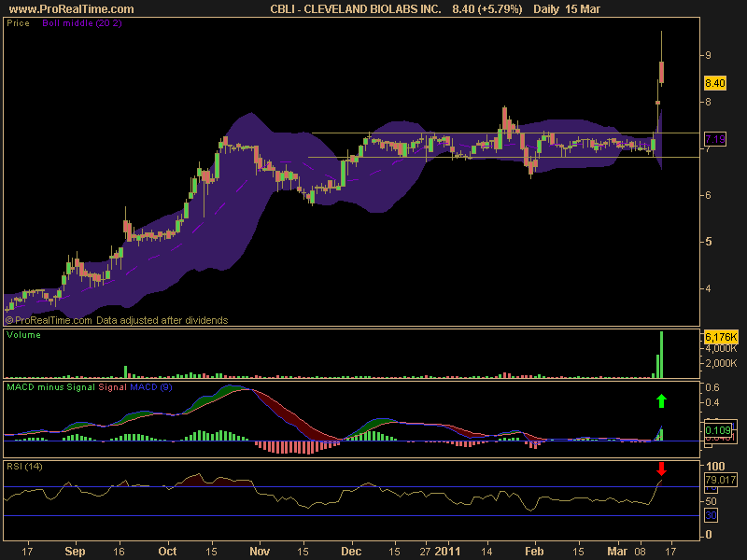Click the 4,000K volume axis label

point(721,349)
